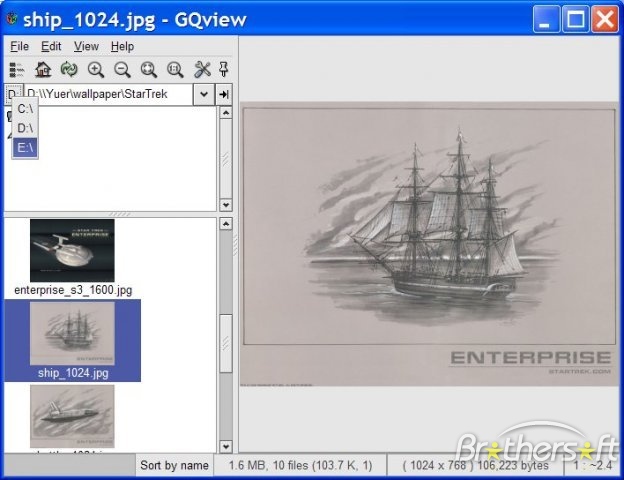Open drive selector button labeled D
Viewport: 624px width, 480px height.
[14, 94]
